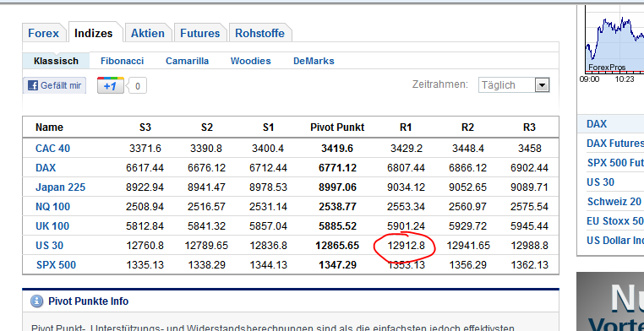The height and width of the screenshot is (331, 644).
Task: Click the +1 count bubble showing 0
Action: (x=137, y=86)
